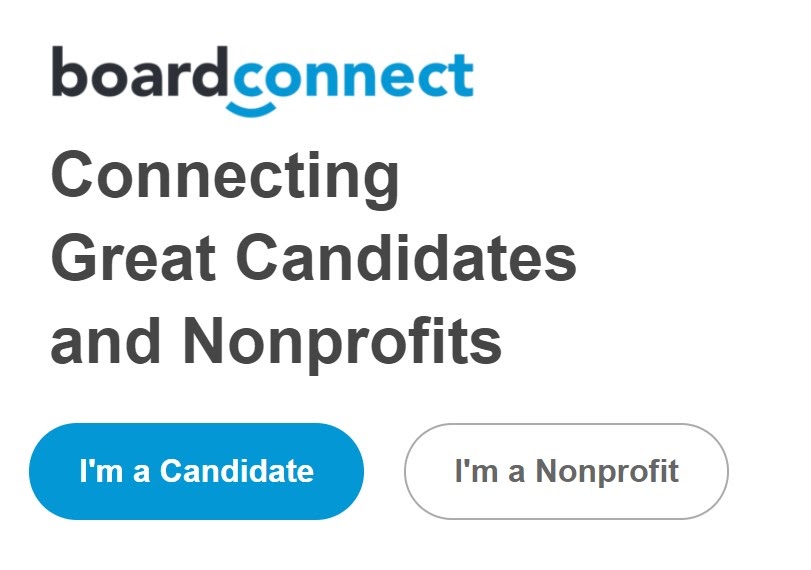Viewport: 811px width, 570px height.
Task: Click the blue smile arc under logo
Action: click(251, 108)
